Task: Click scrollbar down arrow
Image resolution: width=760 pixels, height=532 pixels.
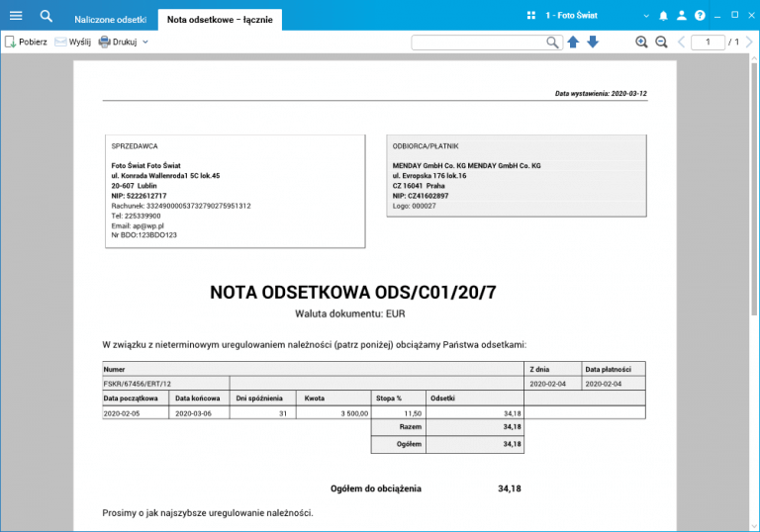Action: [754, 526]
